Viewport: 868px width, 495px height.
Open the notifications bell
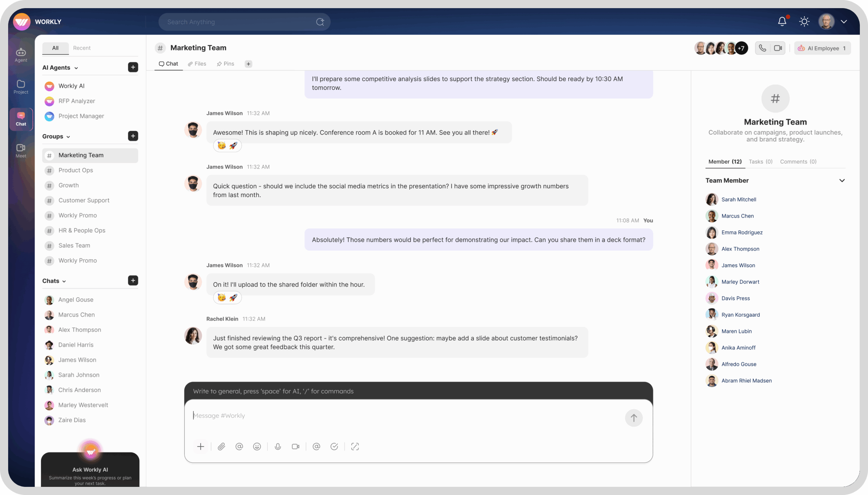(x=782, y=21)
